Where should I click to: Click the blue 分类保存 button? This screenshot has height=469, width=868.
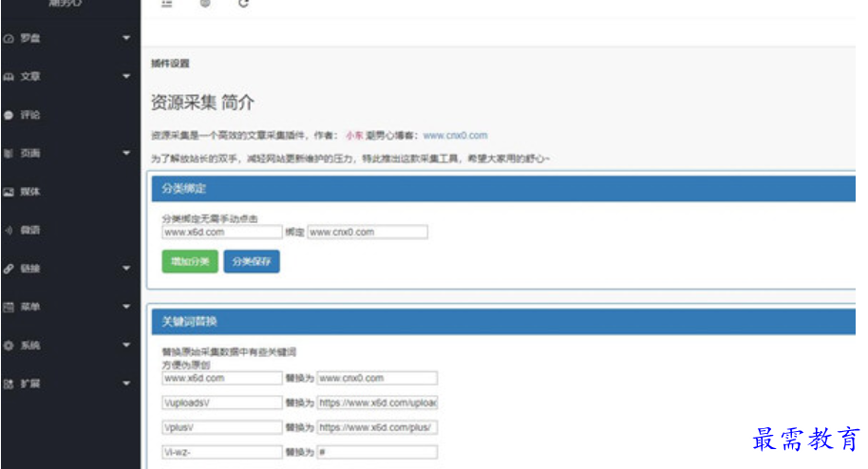(x=252, y=261)
